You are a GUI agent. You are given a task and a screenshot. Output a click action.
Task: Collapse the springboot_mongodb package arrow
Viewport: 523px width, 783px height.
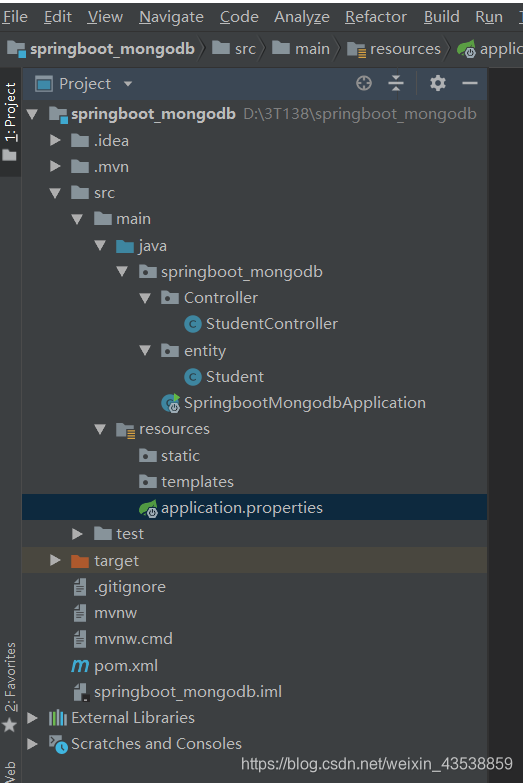(x=122, y=272)
